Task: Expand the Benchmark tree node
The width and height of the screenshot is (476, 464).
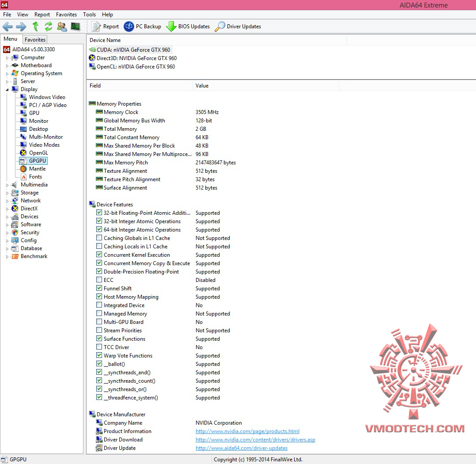Action: (7, 256)
